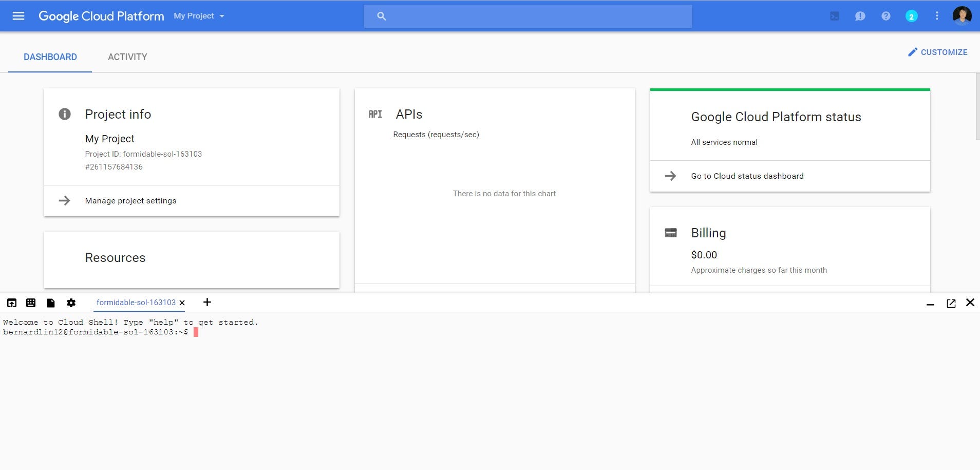980x470 pixels.
Task: Click the Project info icon
Action: coord(65,114)
